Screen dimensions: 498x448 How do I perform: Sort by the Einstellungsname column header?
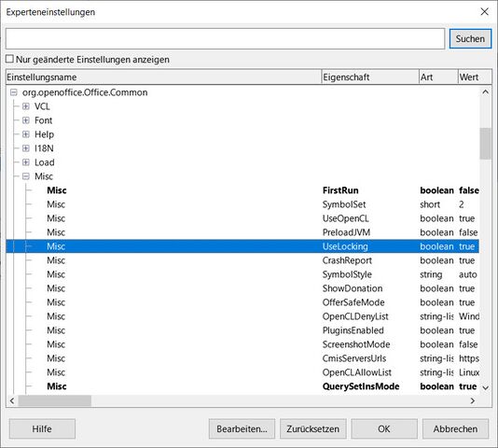click(163, 77)
